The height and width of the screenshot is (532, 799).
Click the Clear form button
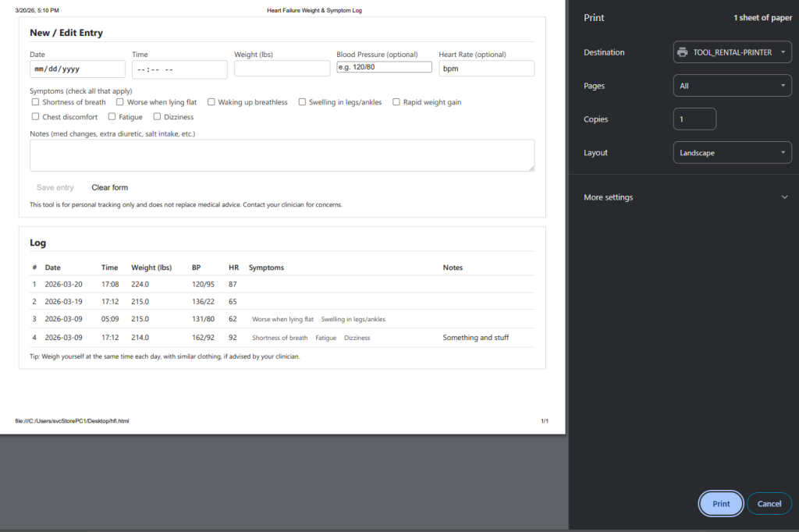tap(109, 187)
